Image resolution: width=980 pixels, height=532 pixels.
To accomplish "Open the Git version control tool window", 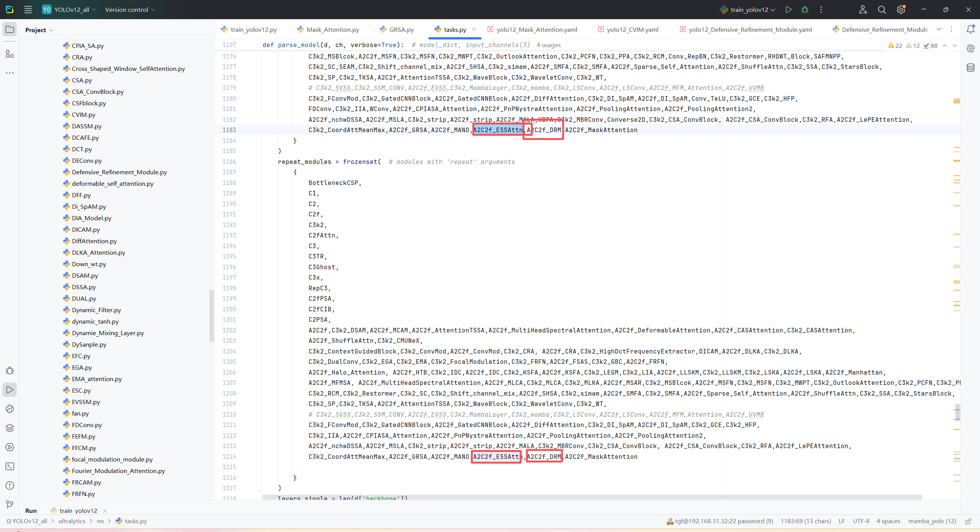I will (10, 504).
